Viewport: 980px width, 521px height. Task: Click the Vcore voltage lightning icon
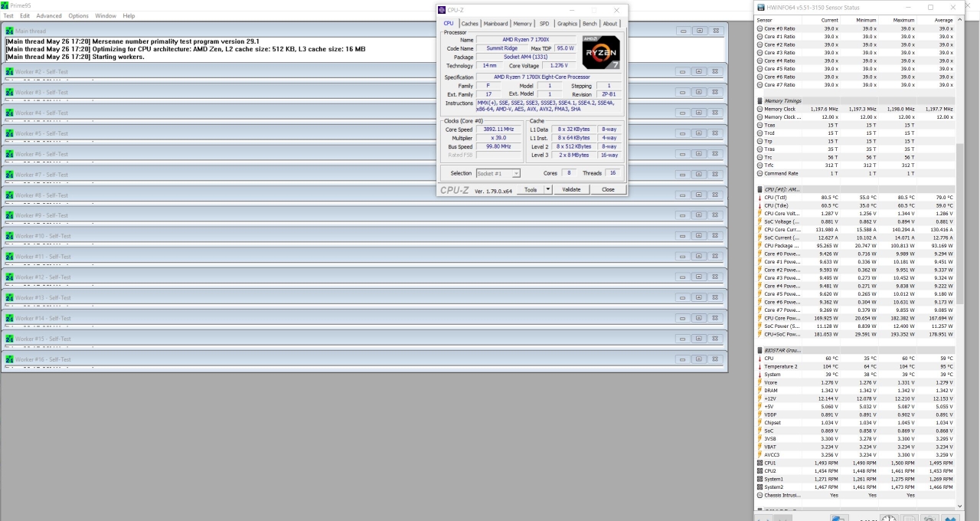[x=759, y=382]
